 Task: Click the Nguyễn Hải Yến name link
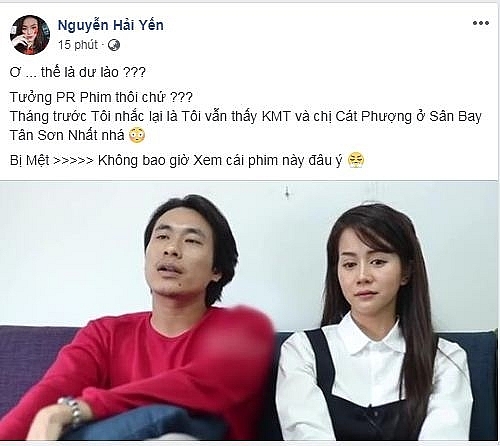[111, 25]
